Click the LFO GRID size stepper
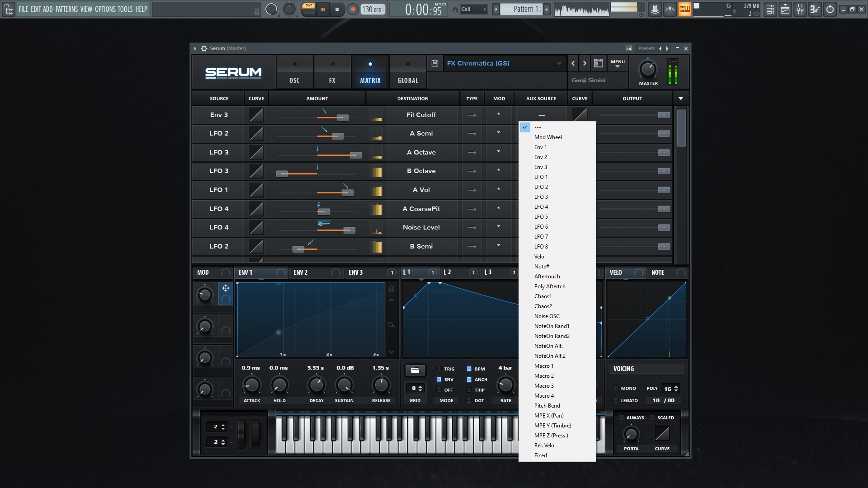This screenshot has height=488, width=868. click(415, 388)
